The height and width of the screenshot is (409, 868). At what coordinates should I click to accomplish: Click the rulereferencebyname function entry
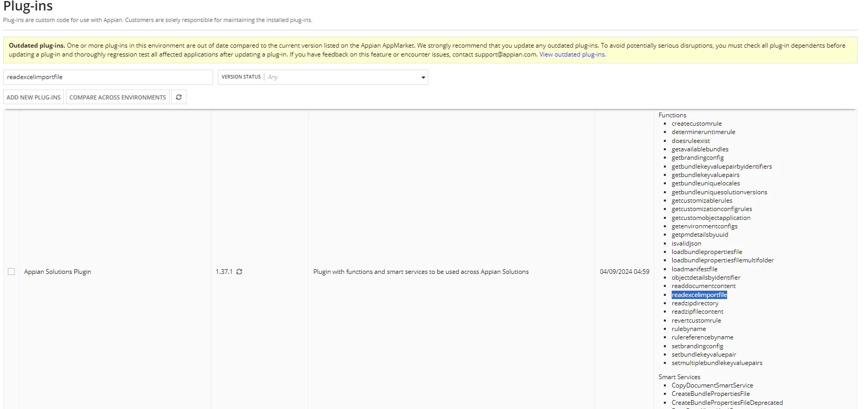coord(703,337)
